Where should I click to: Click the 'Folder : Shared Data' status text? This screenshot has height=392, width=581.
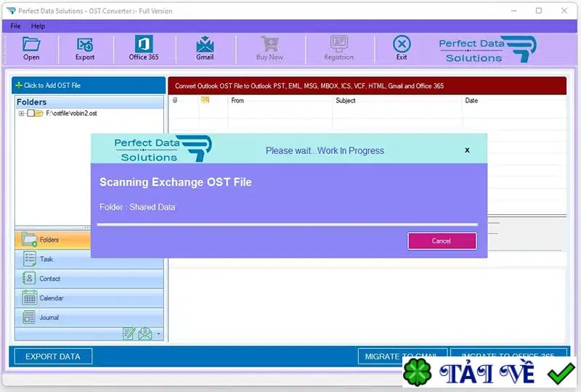pyautogui.click(x=137, y=207)
